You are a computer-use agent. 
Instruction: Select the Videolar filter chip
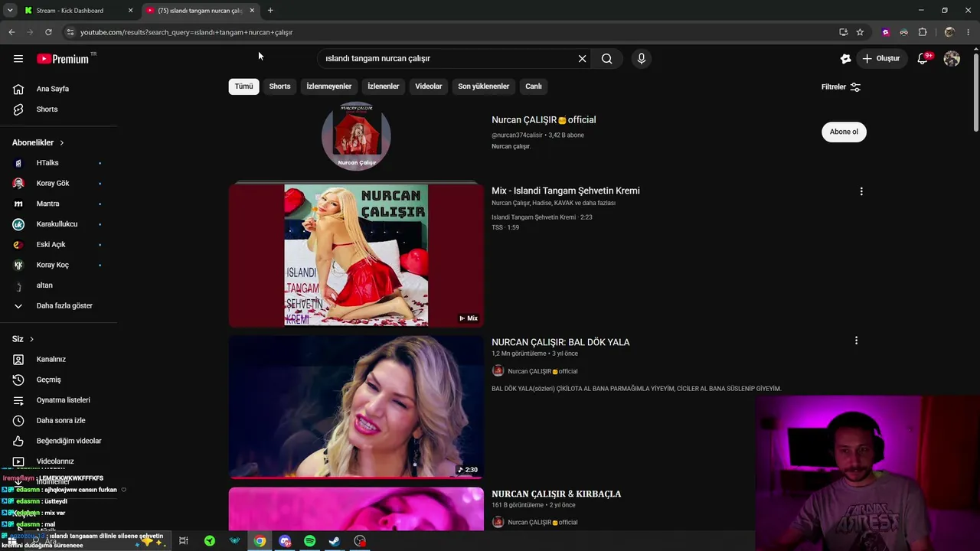tap(429, 86)
